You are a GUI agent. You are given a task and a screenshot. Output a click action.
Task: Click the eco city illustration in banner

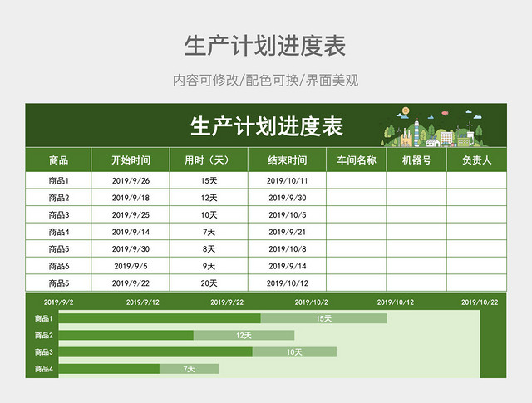433,127
